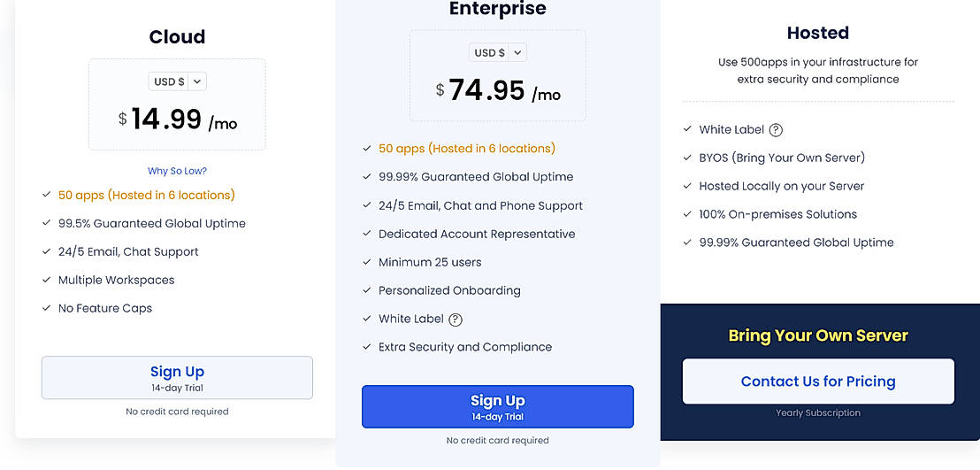This screenshot has height=470, width=980.
Task: Click the checkmark beside Dedicated Account Representative
Action: (x=366, y=234)
